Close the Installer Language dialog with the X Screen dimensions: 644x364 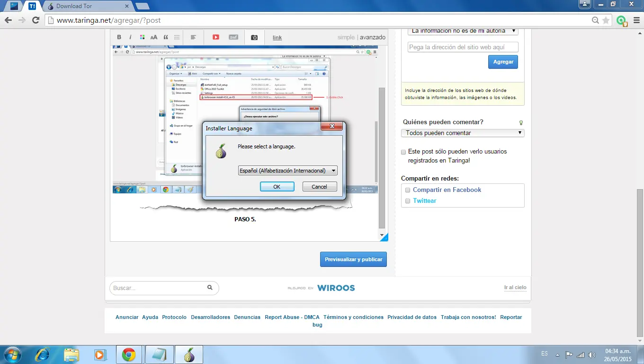pyautogui.click(x=331, y=127)
